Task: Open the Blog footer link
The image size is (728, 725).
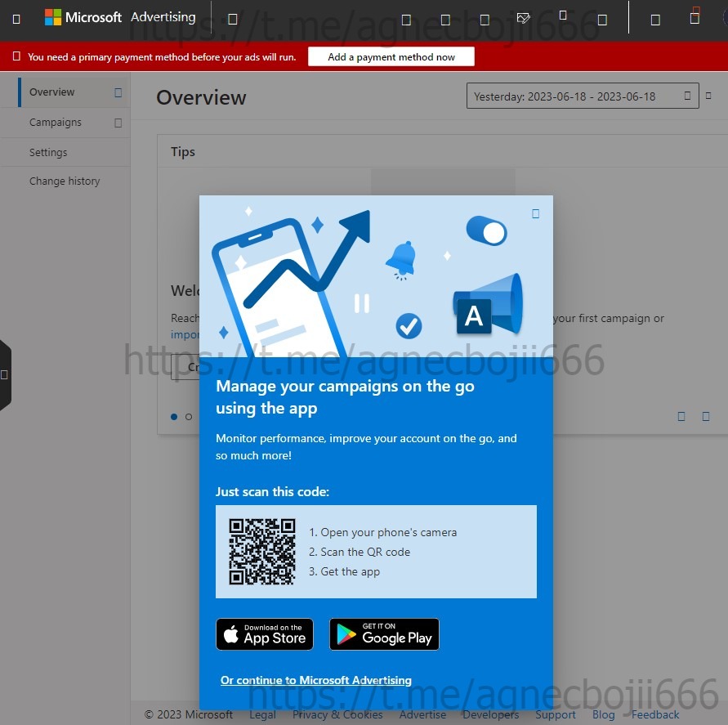Action: pyautogui.click(x=603, y=714)
